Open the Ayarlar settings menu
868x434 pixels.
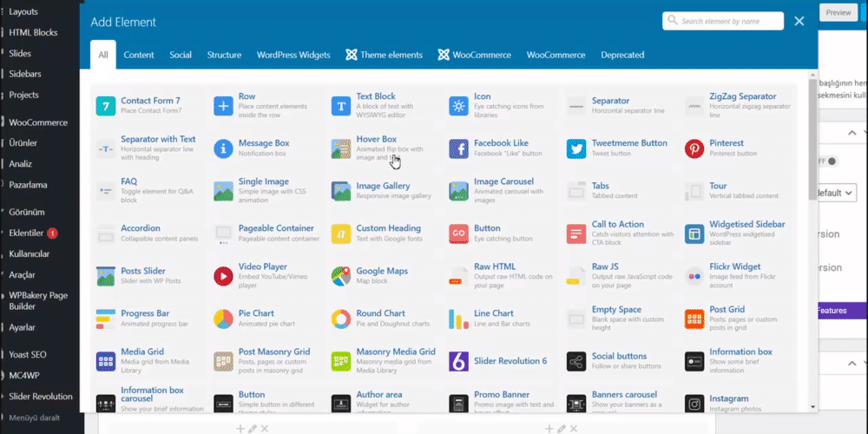23,327
